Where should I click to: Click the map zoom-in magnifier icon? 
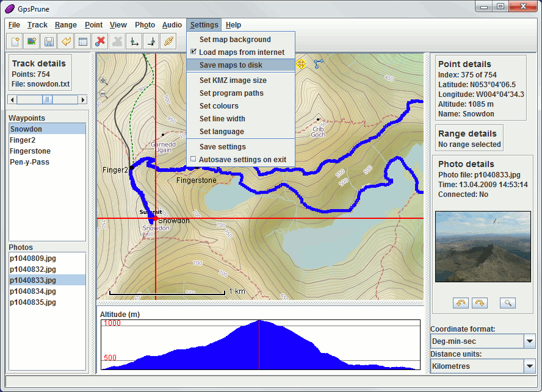click(103, 80)
